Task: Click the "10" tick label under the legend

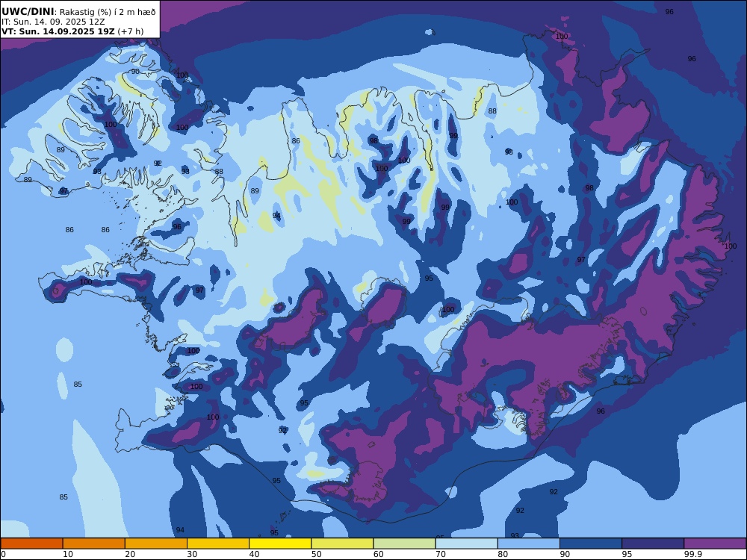Action: coord(68,554)
